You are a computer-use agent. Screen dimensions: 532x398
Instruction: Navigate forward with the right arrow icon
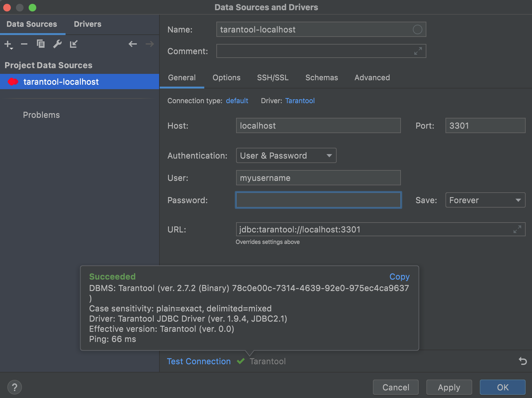point(150,44)
